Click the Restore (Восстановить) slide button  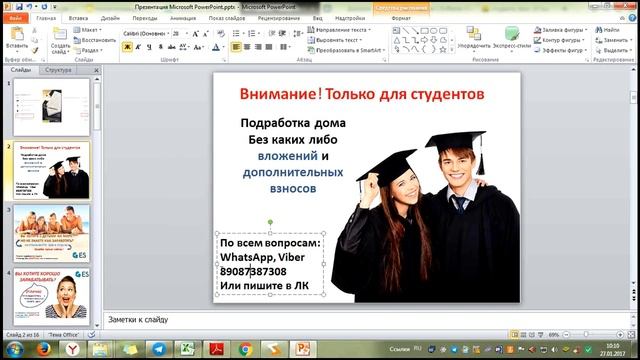(x=95, y=40)
